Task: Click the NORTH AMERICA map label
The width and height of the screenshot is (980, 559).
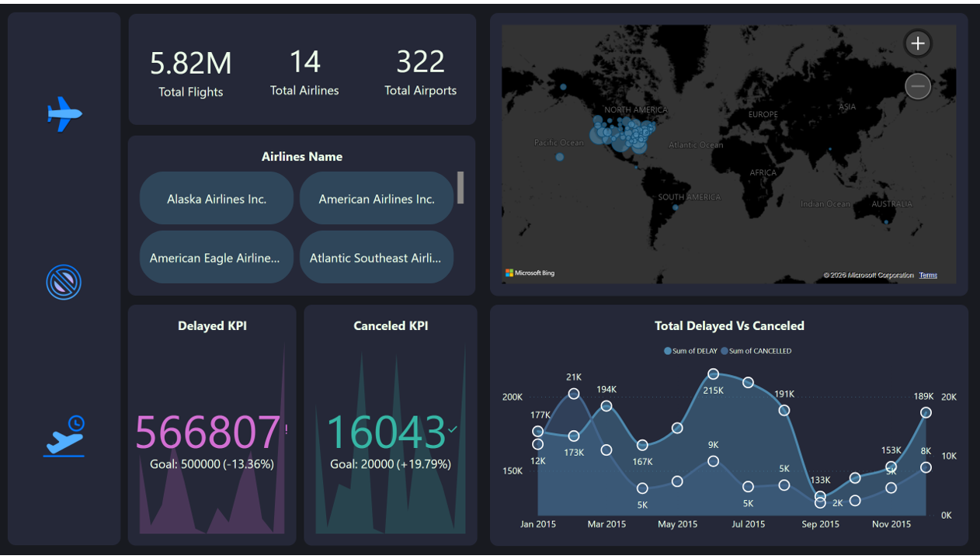Action: (636, 110)
